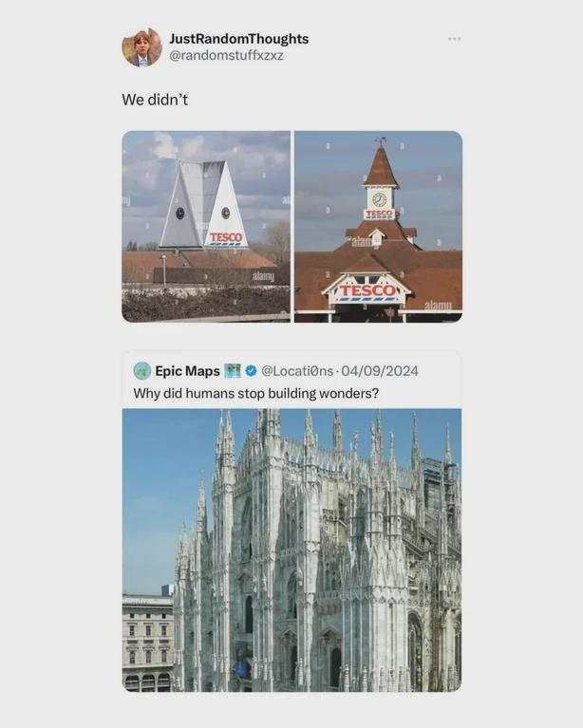Click the clock face on the brick tower

pyautogui.click(x=379, y=199)
